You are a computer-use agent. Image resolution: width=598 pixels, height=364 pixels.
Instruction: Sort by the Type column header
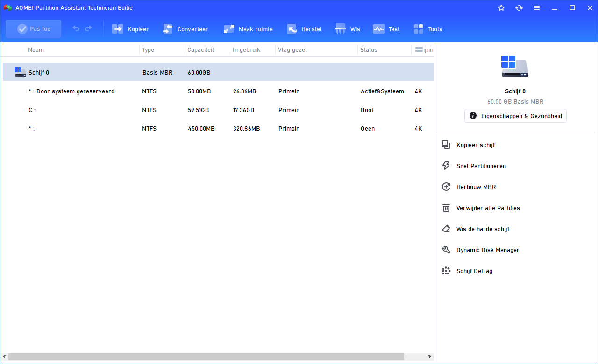pyautogui.click(x=148, y=50)
